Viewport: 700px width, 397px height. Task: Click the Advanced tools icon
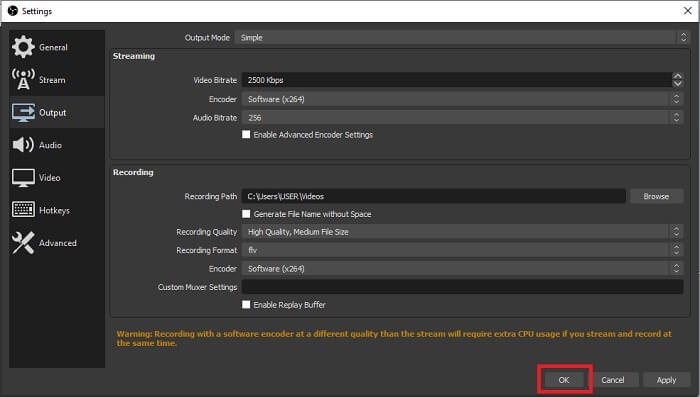coord(23,243)
